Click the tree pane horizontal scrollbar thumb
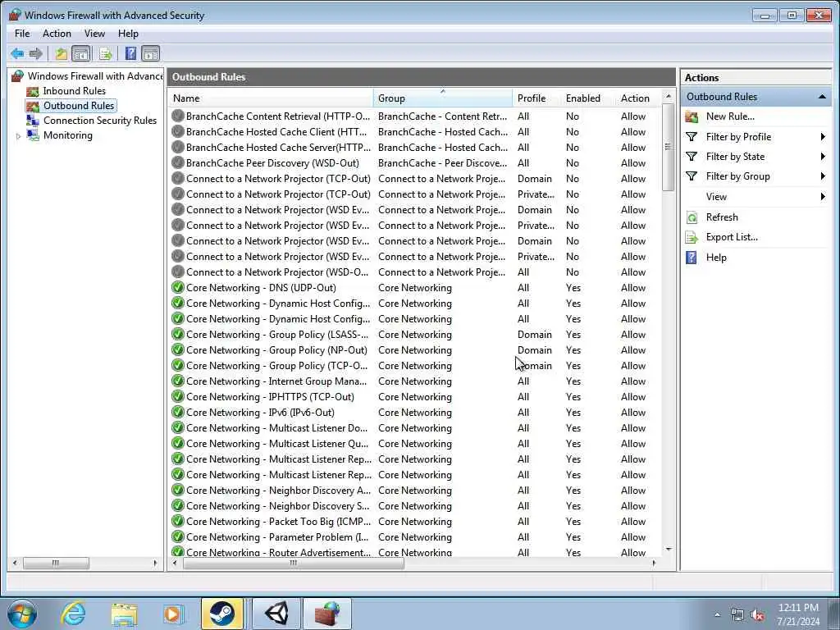 56,563
